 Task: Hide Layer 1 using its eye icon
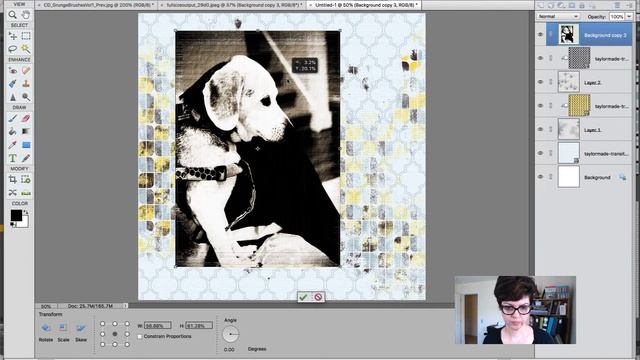540,130
